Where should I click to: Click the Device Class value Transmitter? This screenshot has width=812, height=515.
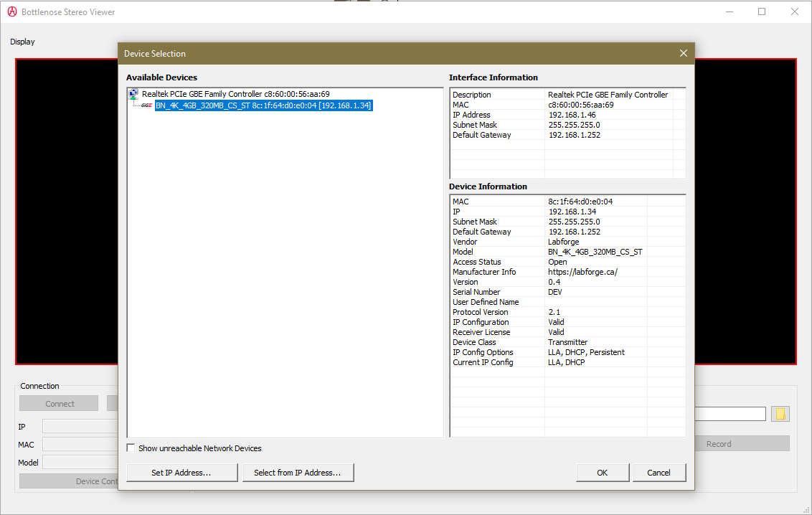pos(567,342)
